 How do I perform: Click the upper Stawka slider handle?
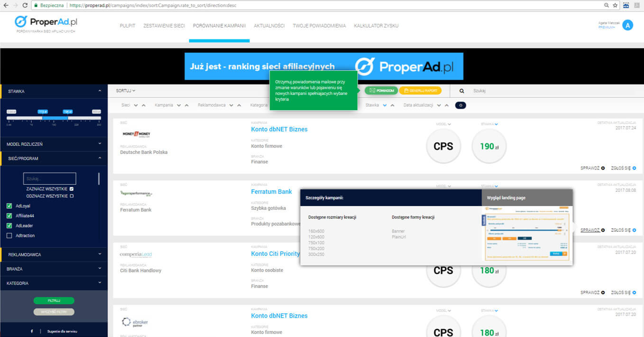tap(67, 112)
